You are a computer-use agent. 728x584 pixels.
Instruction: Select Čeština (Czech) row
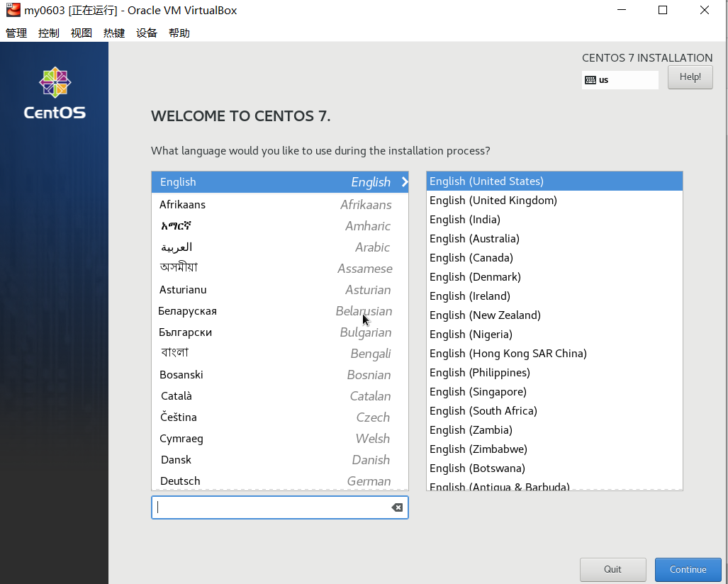click(280, 417)
